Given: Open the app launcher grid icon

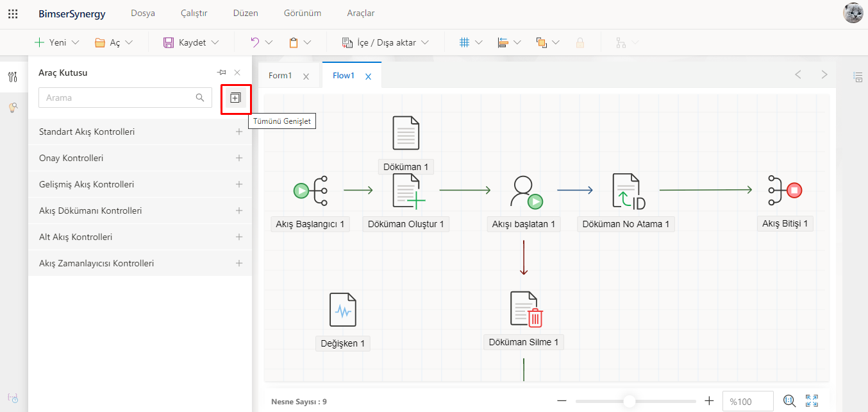Looking at the screenshot, I should [13, 13].
